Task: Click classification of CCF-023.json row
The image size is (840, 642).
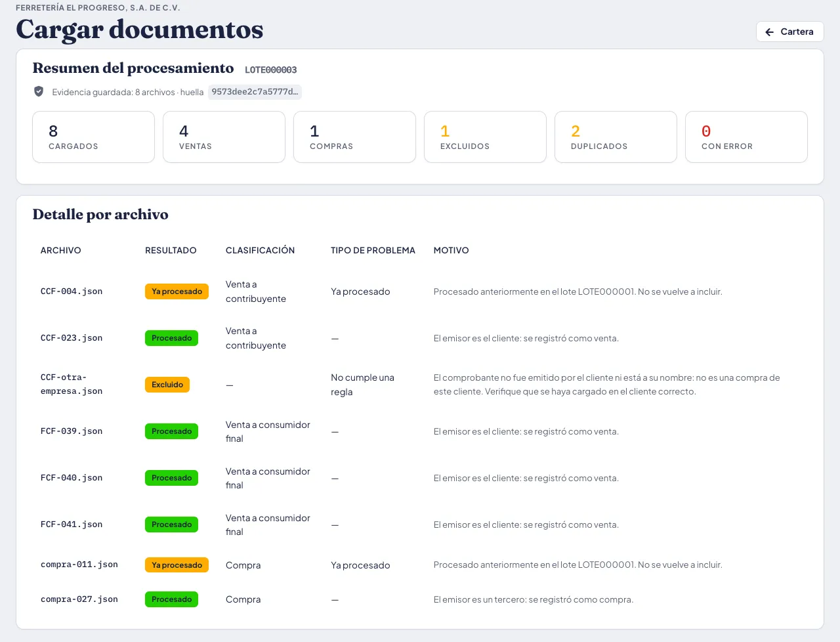Action: [x=256, y=338]
